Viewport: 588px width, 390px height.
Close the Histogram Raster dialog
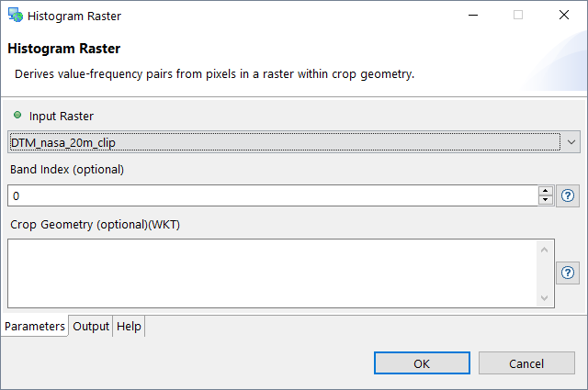click(x=563, y=16)
